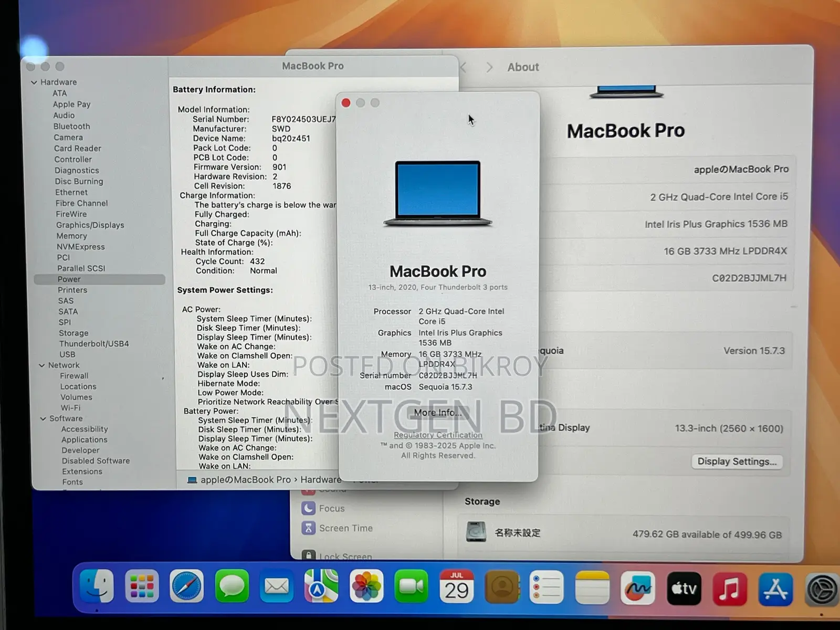This screenshot has height=630, width=840.
Task: Click Screen Time icon in Settings sidebar
Action: (308, 528)
